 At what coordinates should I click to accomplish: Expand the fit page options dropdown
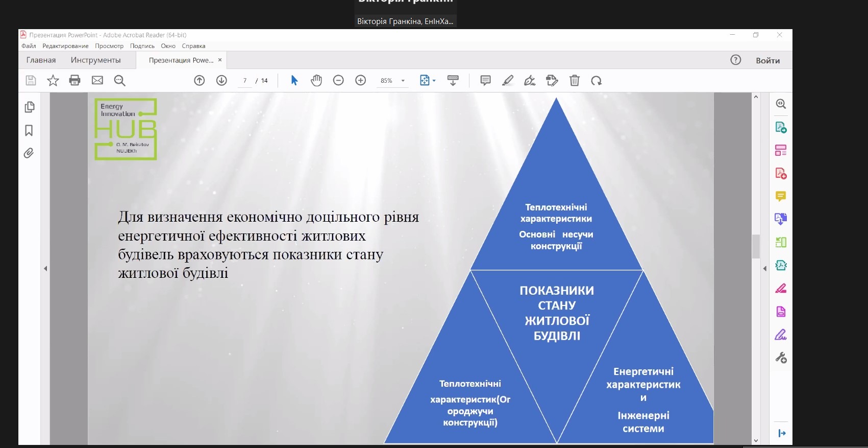pyautogui.click(x=434, y=81)
